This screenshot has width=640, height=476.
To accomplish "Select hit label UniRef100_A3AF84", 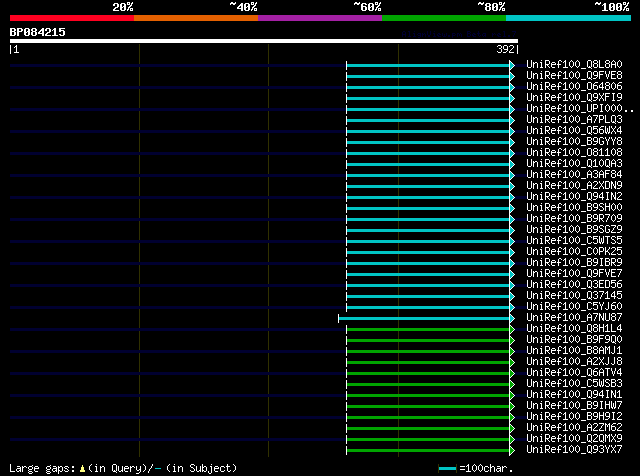I will click(574, 175).
